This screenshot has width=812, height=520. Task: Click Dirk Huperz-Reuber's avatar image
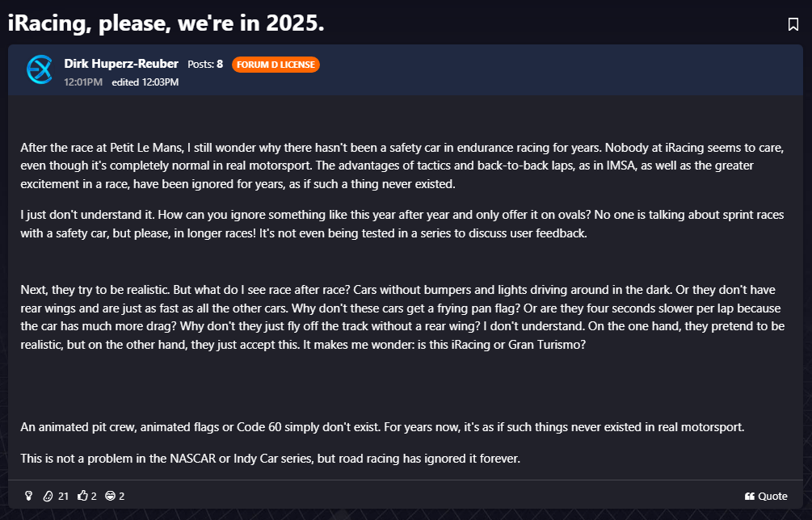pyautogui.click(x=40, y=70)
